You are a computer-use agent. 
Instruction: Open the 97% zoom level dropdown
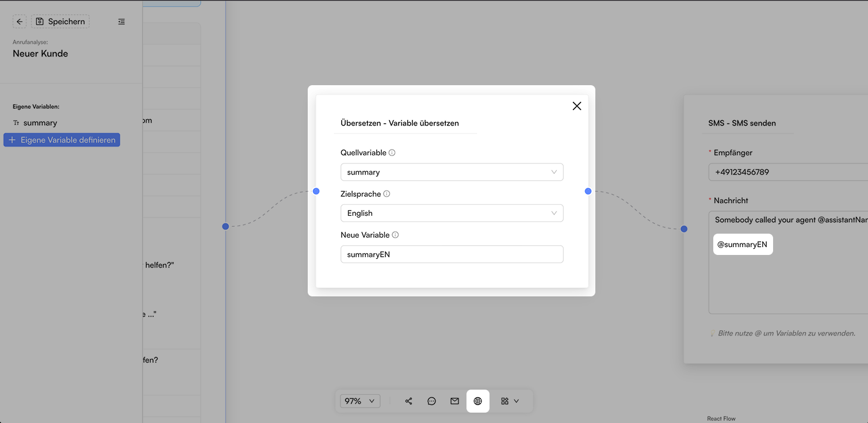pyautogui.click(x=360, y=401)
